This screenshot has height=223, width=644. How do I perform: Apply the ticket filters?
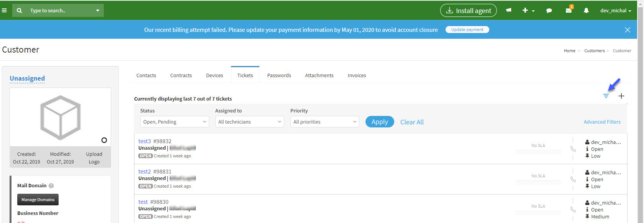pyautogui.click(x=380, y=122)
